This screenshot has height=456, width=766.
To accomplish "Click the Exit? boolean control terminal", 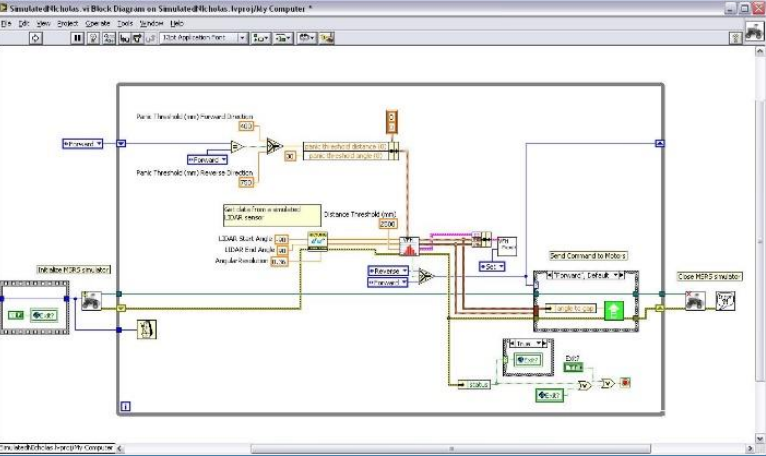I will tap(573, 368).
